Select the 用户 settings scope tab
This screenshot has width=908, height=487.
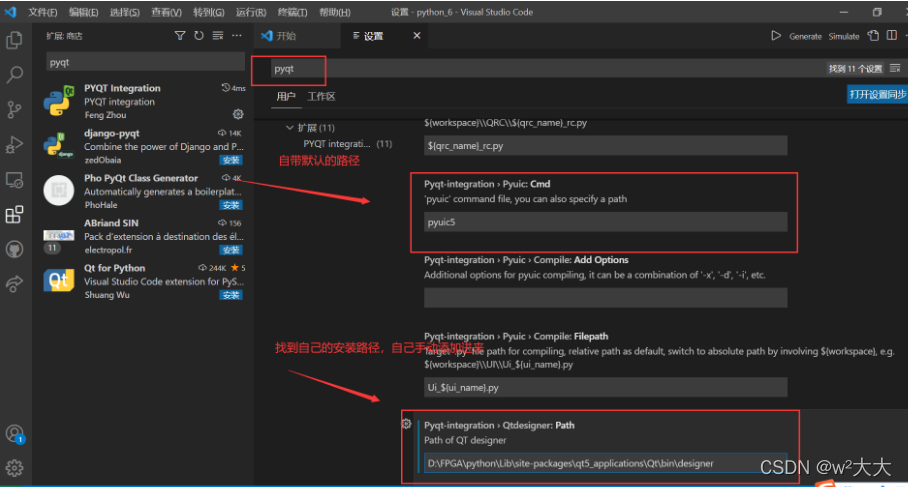click(286, 96)
